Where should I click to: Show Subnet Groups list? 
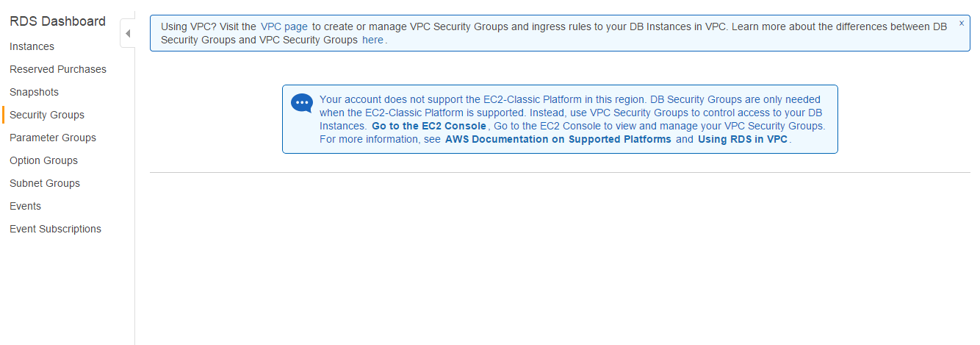coord(45,183)
